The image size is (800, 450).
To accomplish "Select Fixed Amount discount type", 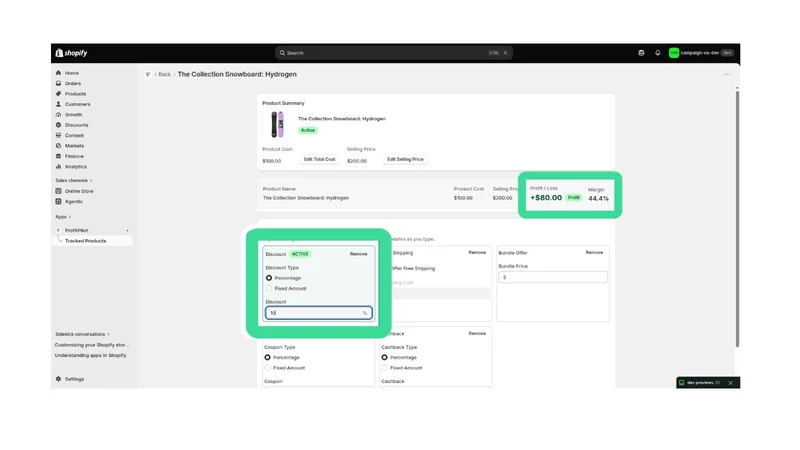I will tap(269, 289).
